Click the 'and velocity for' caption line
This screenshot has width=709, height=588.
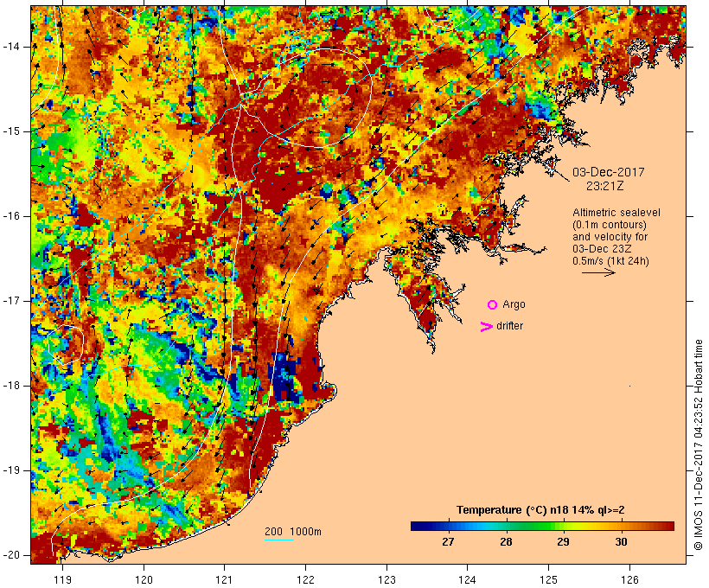pos(610,237)
